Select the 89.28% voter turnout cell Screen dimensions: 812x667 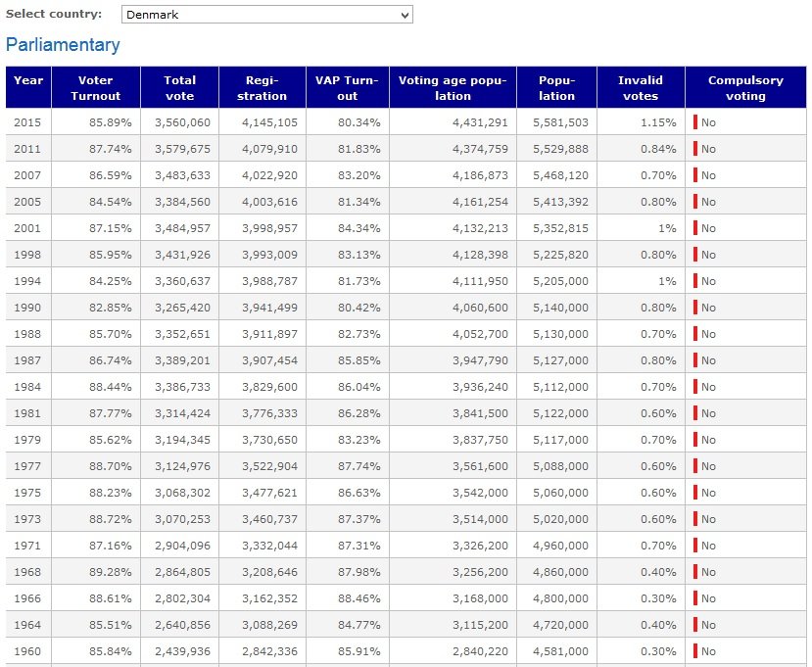[x=96, y=571]
